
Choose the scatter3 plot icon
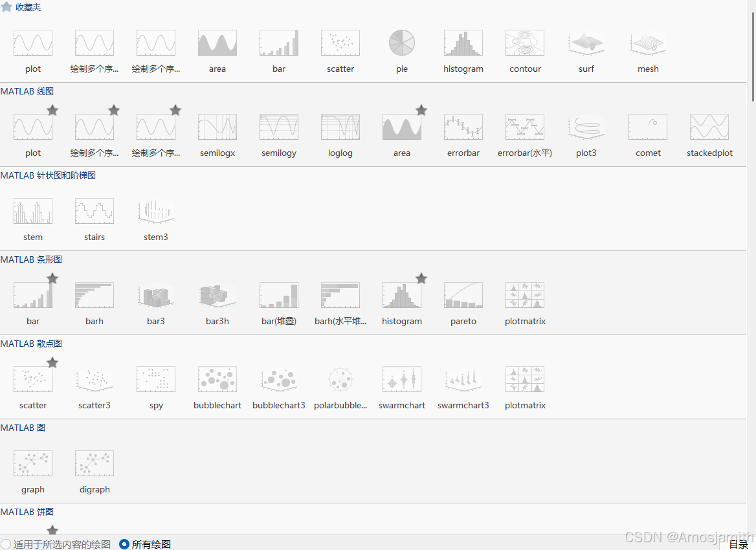pyautogui.click(x=94, y=379)
